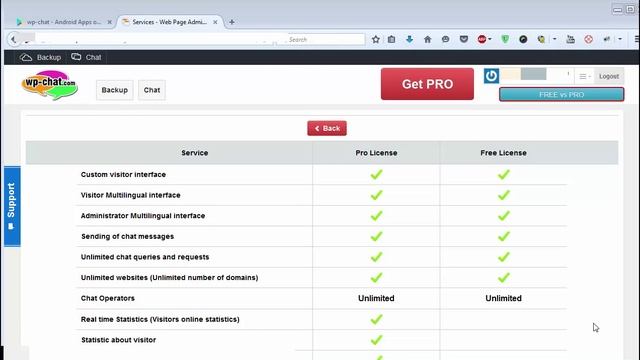The image size is (640, 360).
Task: Click the blue power icon beside user name
Action: coord(491,76)
